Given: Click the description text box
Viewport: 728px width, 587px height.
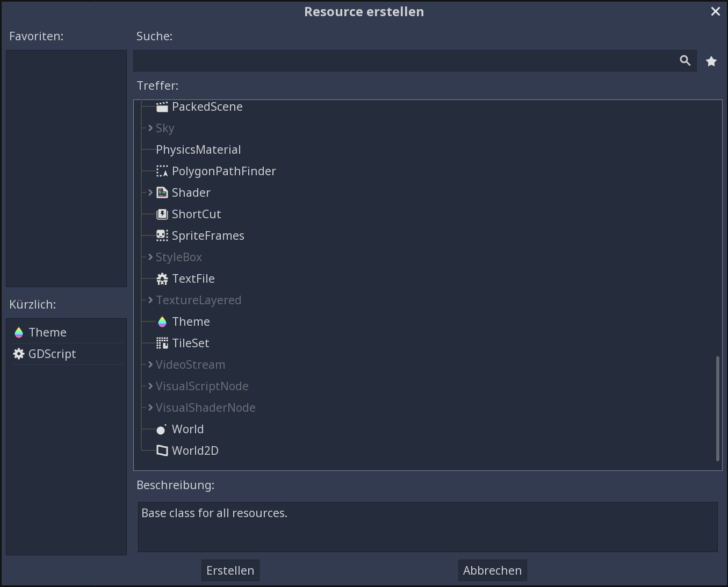Looking at the screenshot, I should pos(428,527).
